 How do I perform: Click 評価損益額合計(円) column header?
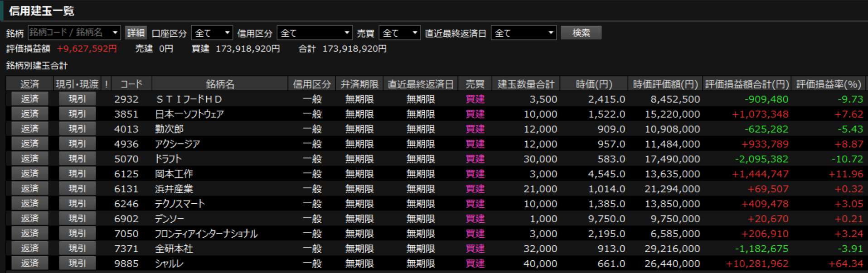747,84
